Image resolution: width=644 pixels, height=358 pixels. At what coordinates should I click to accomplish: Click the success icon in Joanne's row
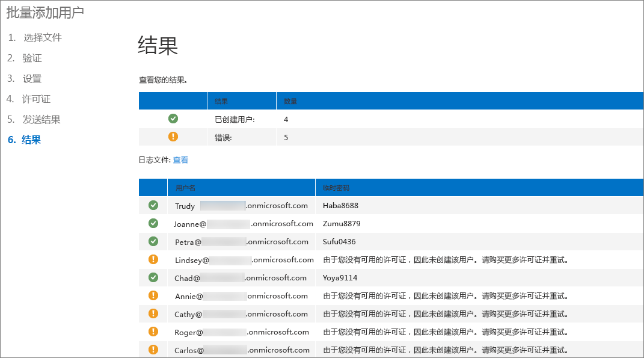click(153, 223)
